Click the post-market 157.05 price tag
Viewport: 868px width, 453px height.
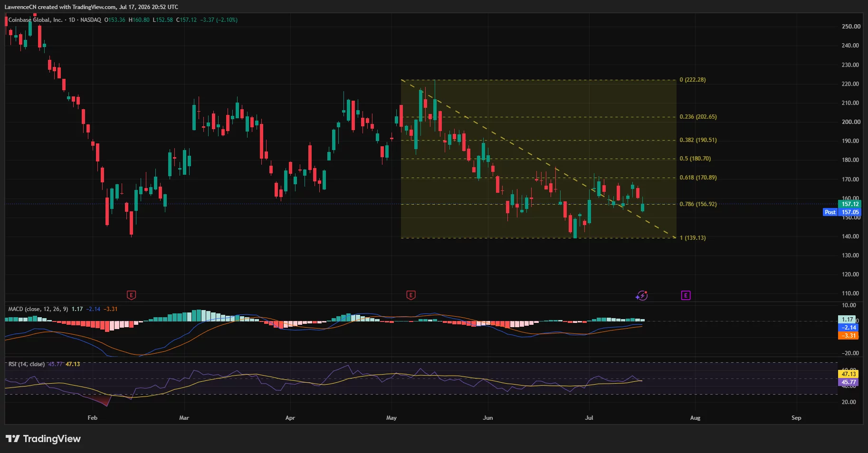(850, 212)
